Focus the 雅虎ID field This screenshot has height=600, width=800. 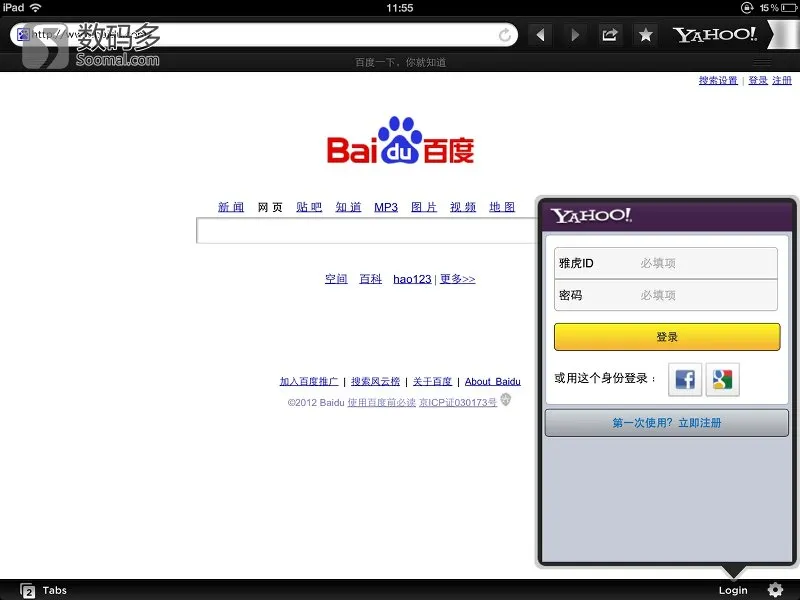(666, 263)
